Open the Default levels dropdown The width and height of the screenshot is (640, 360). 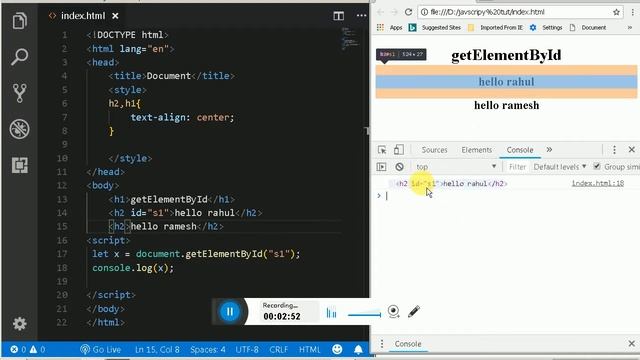coord(560,167)
